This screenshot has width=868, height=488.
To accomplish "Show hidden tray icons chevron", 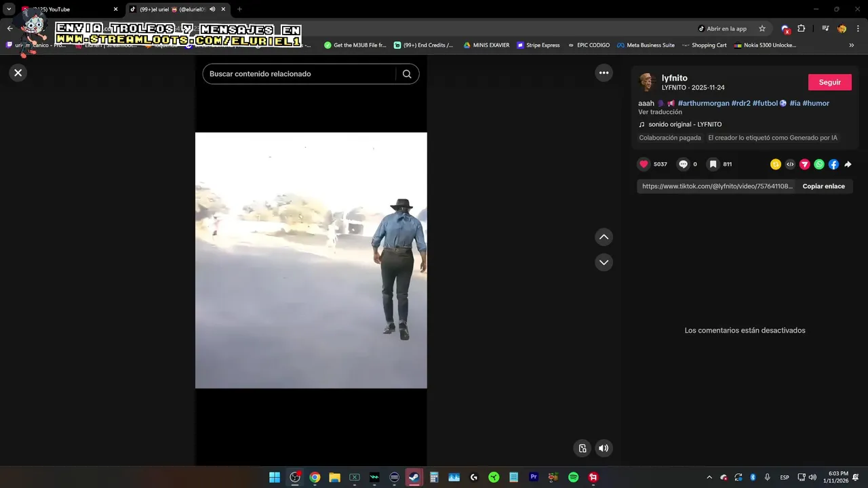I will tap(709, 477).
